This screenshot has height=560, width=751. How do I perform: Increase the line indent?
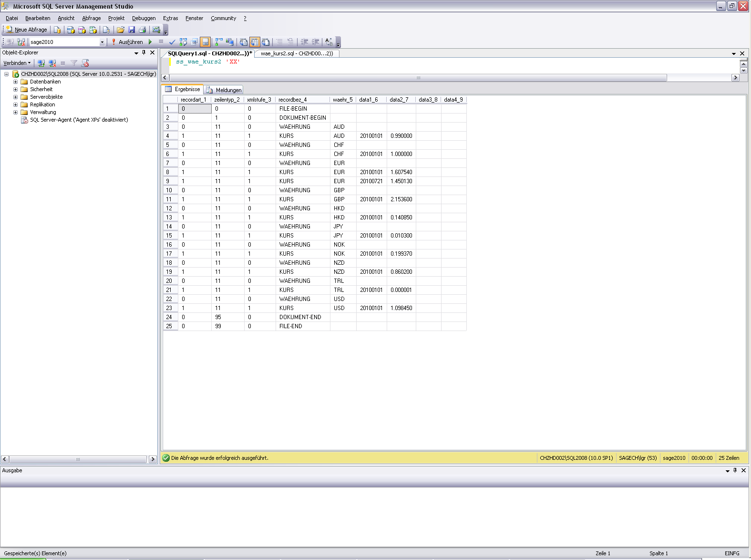pyautogui.click(x=315, y=42)
